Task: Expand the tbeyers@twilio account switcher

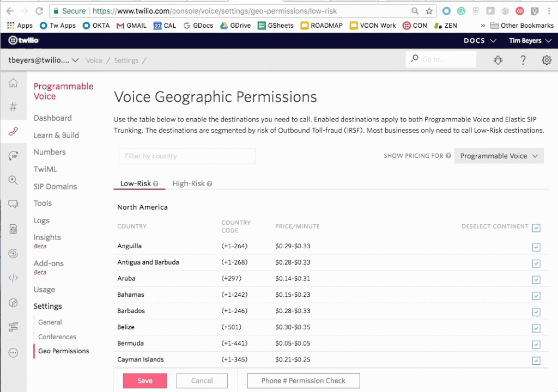Action: tap(44, 60)
